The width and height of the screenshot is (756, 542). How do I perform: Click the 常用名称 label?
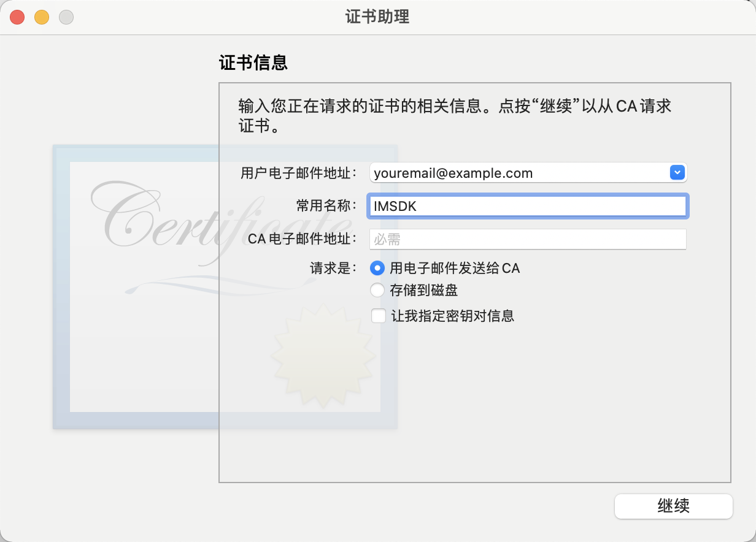click(326, 205)
